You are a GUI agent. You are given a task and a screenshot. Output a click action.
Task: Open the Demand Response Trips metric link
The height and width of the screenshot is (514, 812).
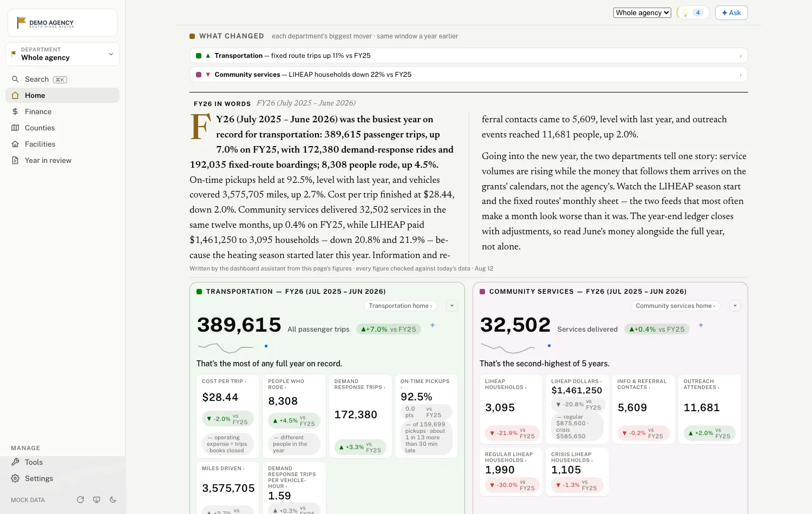[360, 384]
